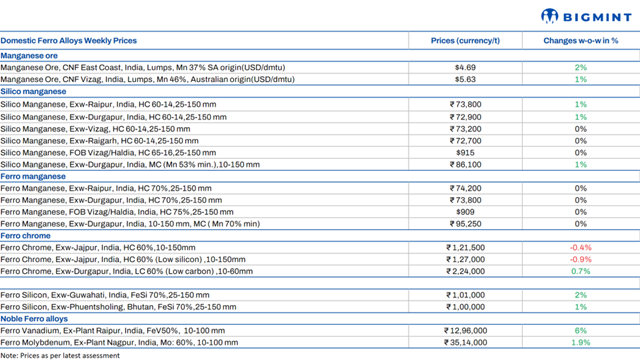Click the Manganese Ore CNF East Coast row label
The width and height of the screenshot is (640, 360).
[143, 67]
